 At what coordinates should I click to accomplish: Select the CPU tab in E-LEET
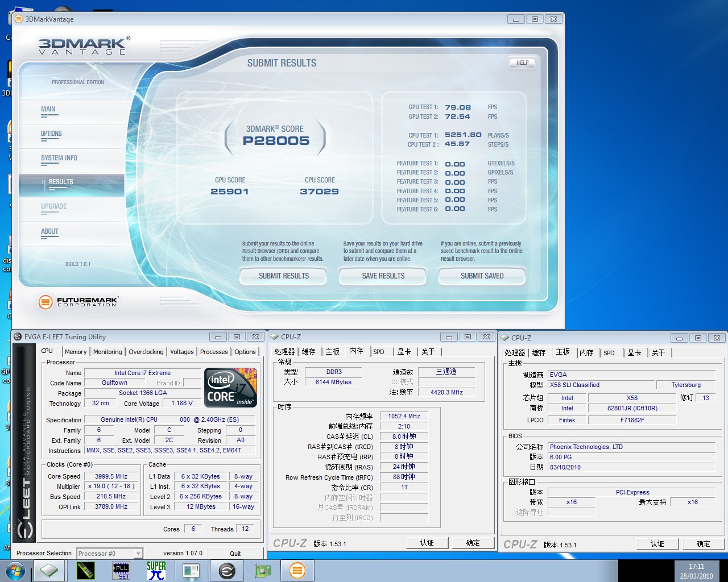47,351
